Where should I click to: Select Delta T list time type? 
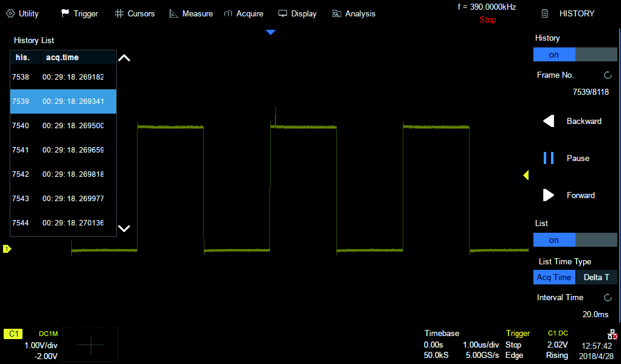tap(597, 277)
